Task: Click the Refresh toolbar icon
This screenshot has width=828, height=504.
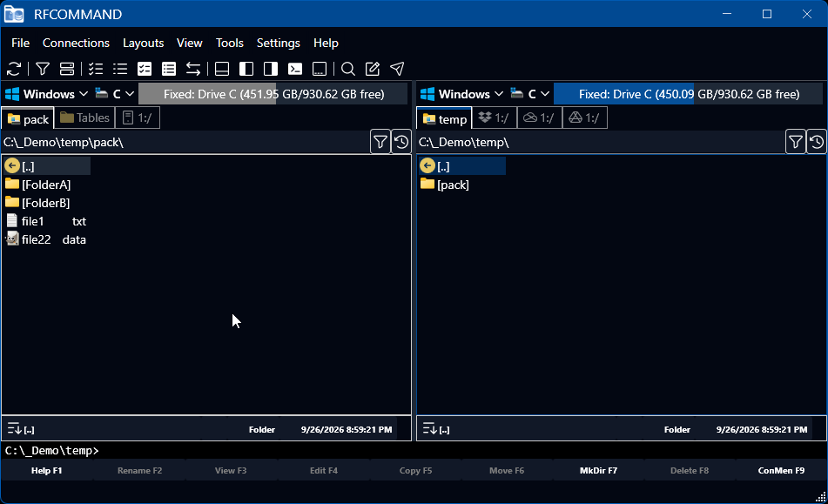Action: [x=14, y=69]
